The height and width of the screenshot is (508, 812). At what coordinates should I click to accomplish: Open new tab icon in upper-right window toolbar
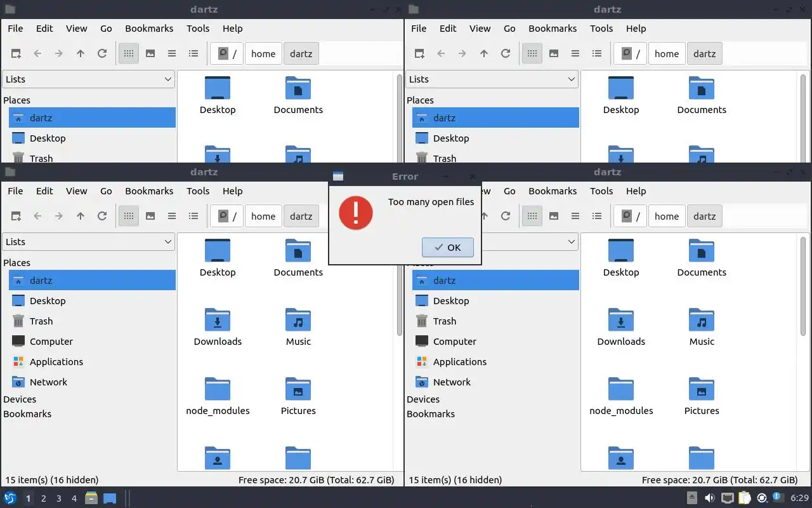tap(419, 54)
